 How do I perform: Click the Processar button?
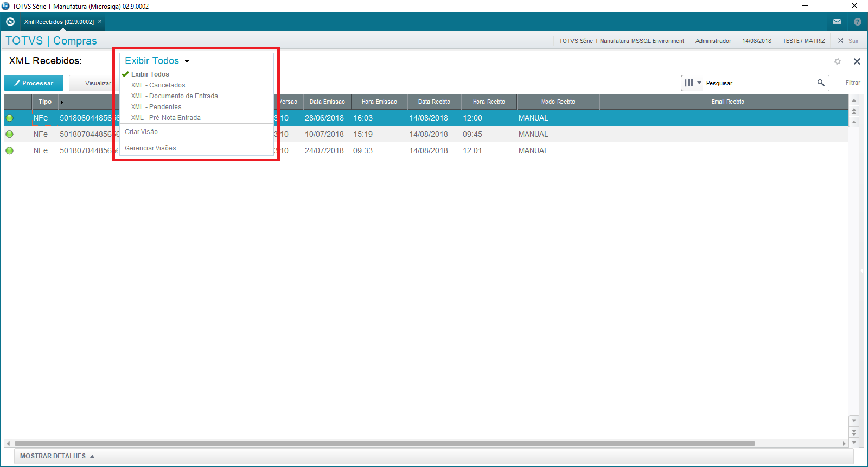coord(34,83)
